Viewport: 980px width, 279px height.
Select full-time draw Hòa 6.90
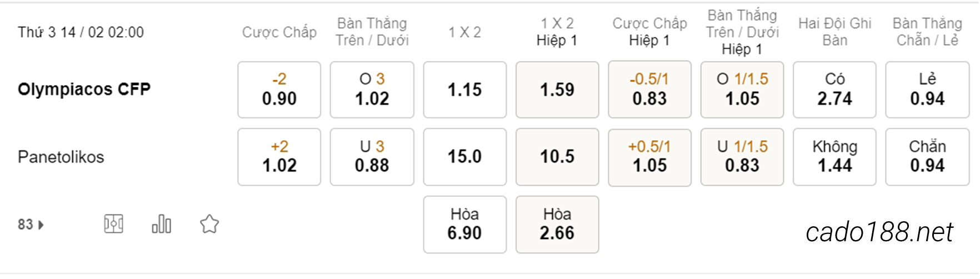pos(465,225)
